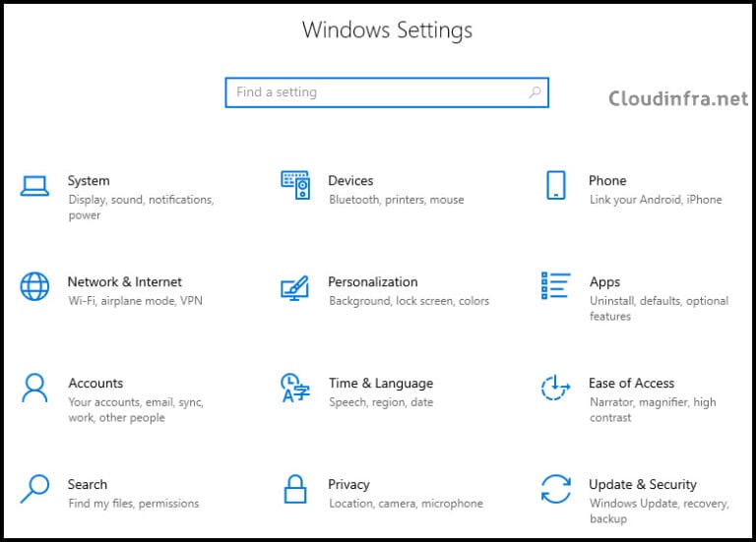Open the Apps settings category

tap(604, 282)
